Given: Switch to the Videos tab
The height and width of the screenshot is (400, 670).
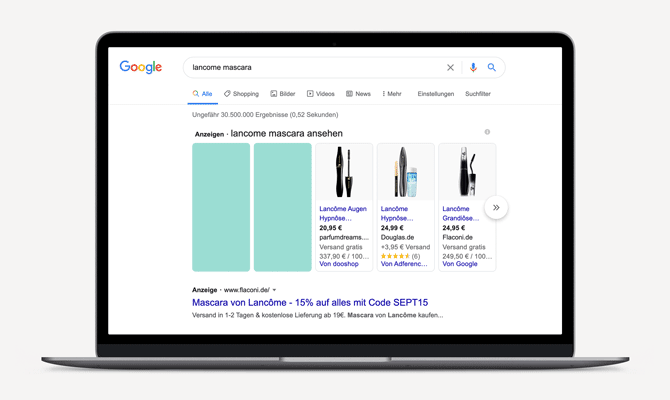Looking at the screenshot, I should (320, 94).
